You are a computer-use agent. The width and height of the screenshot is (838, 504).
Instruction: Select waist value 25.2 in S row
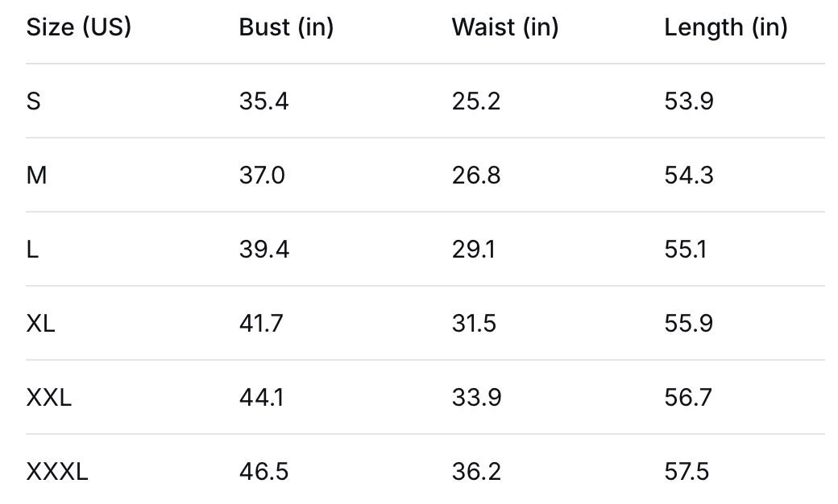[x=475, y=101]
